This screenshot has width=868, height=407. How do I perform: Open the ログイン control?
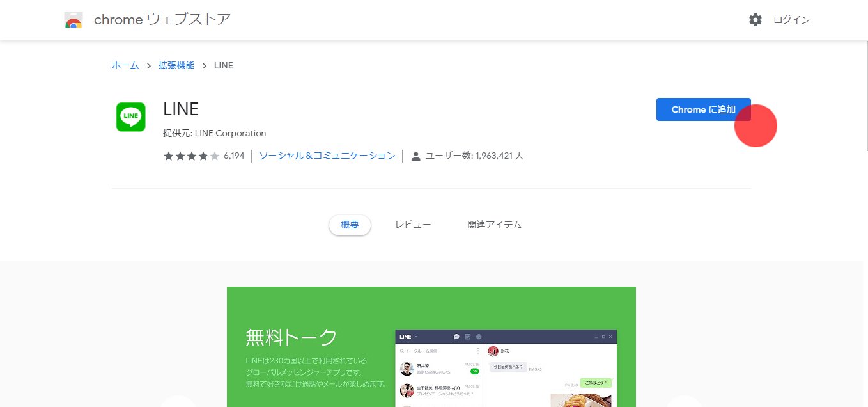click(x=791, y=20)
